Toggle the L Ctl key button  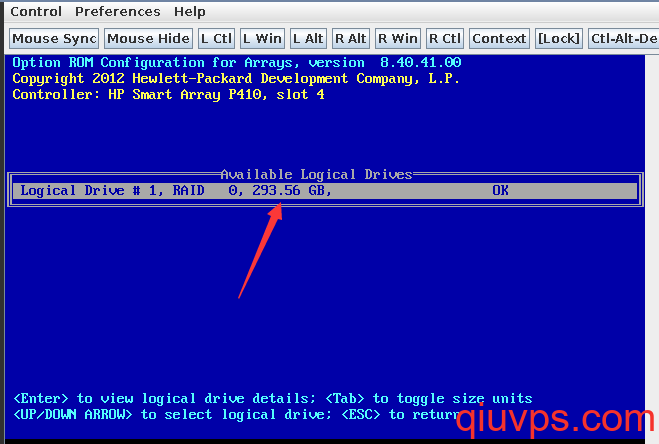[216, 39]
